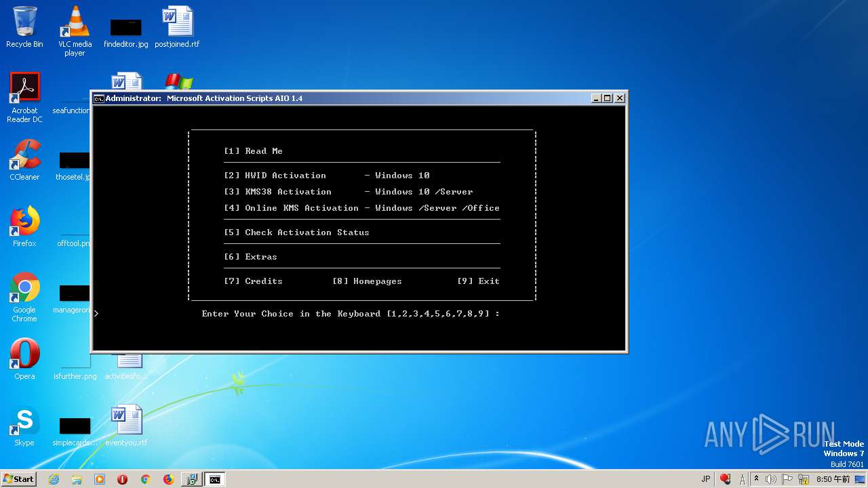Select command prompt taskbar button
868x488 pixels.
[x=215, y=479]
